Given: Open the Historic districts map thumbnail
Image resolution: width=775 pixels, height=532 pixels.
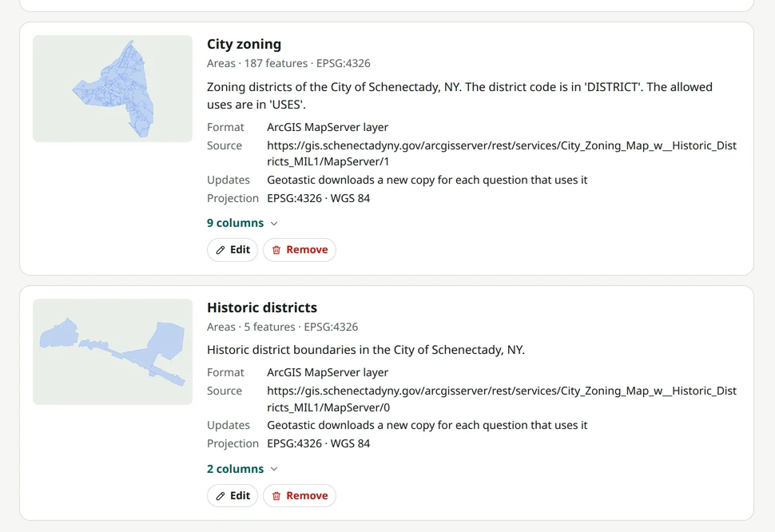Looking at the screenshot, I should click(113, 351).
